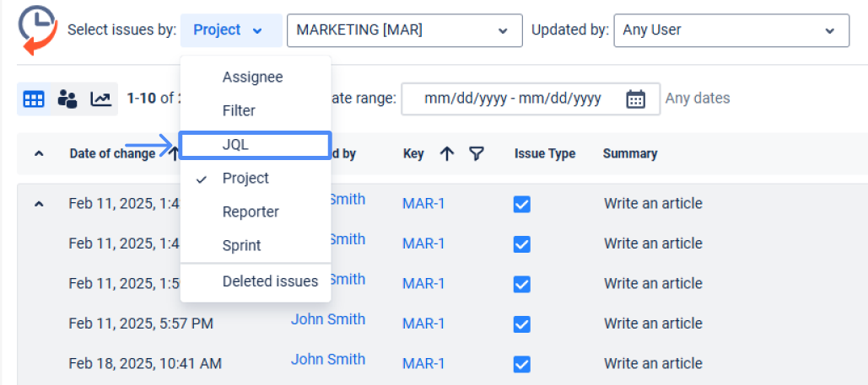Open MAR-1 key link in first row
The image size is (868, 385).
423,204
